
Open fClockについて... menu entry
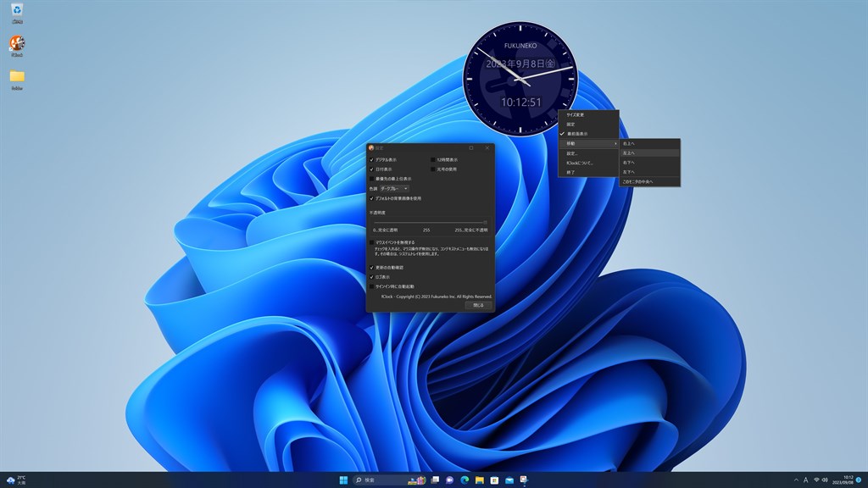click(x=588, y=164)
